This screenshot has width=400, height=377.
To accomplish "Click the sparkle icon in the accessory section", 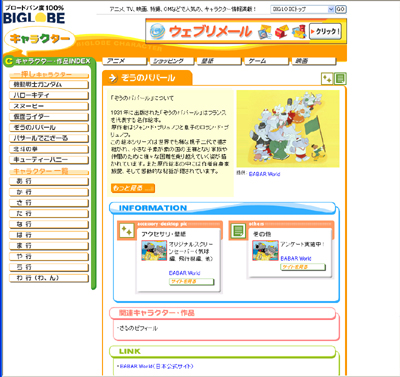I will pos(126,230).
